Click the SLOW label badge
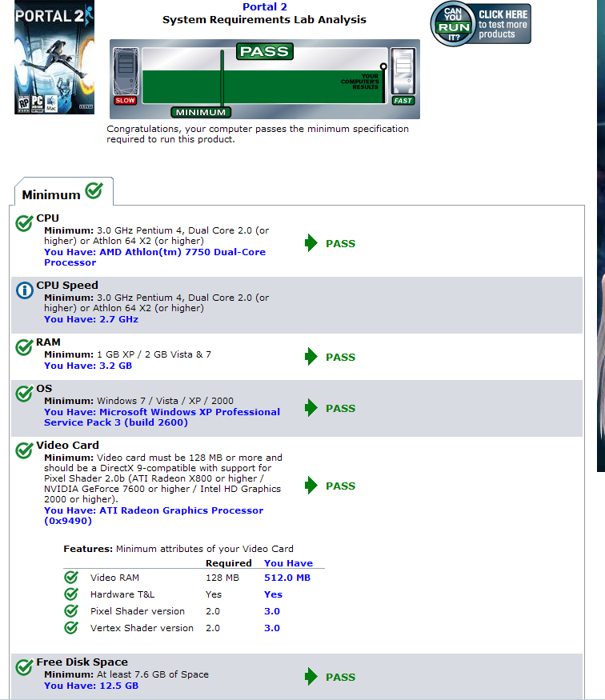The image size is (605, 700). point(125,101)
